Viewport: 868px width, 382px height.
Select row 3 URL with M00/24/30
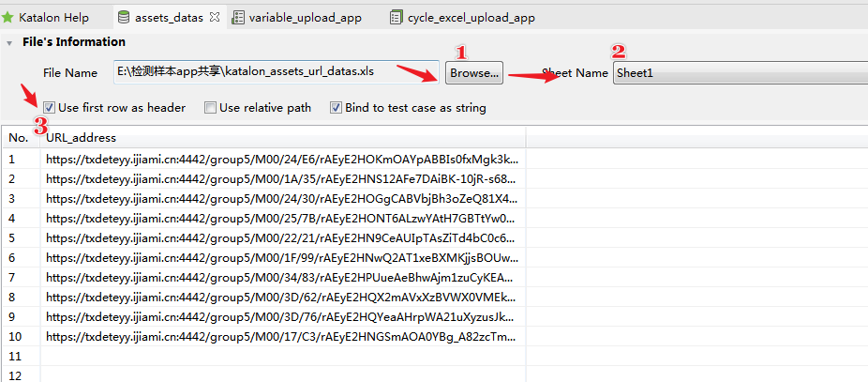[283, 198]
